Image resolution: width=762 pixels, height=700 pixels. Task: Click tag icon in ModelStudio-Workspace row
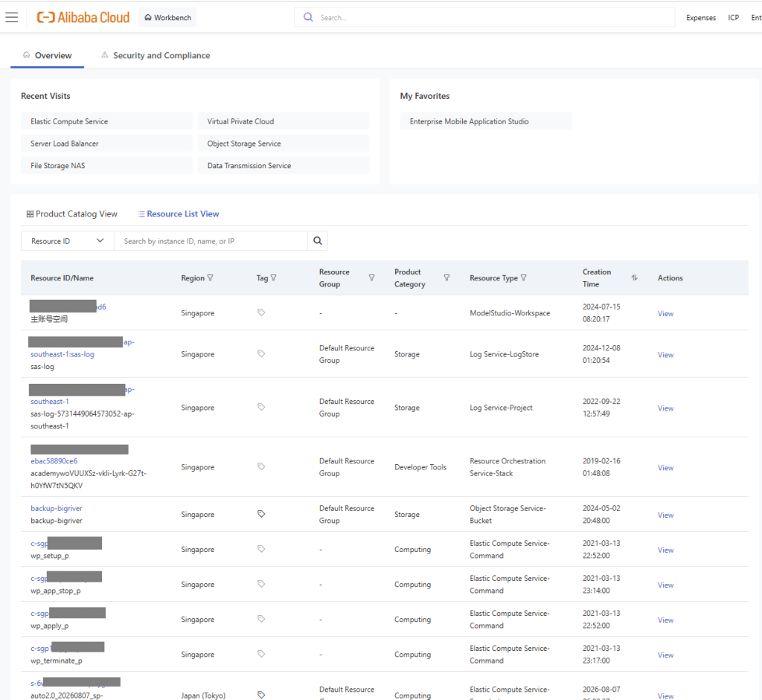(x=261, y=312)
